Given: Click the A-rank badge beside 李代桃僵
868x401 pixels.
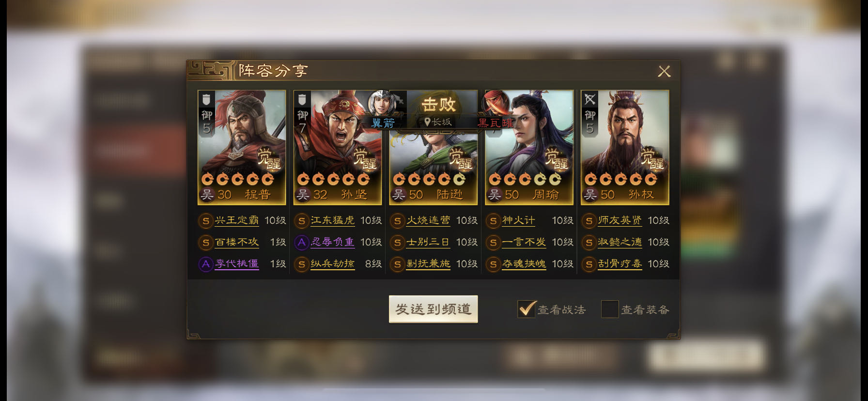Looking at the screenshot, I should 205,264.
